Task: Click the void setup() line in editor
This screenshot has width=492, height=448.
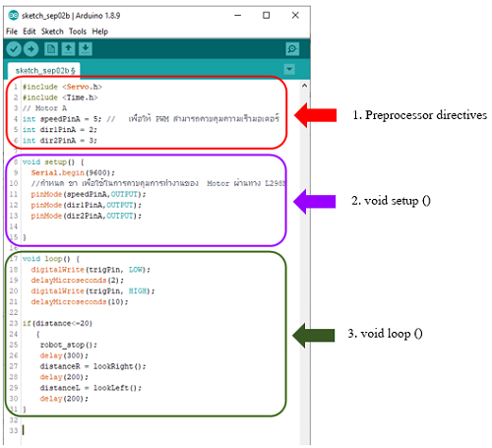Action: pos(53,161)
